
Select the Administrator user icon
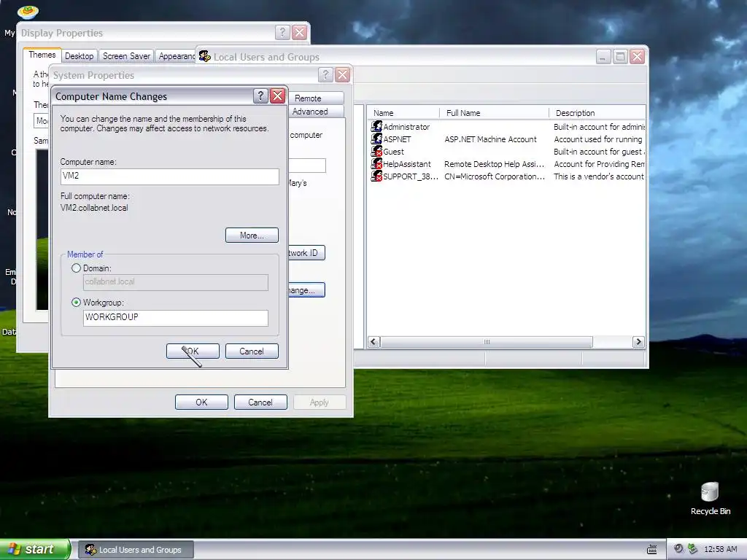pyautogui.click(x=377, y=127)
